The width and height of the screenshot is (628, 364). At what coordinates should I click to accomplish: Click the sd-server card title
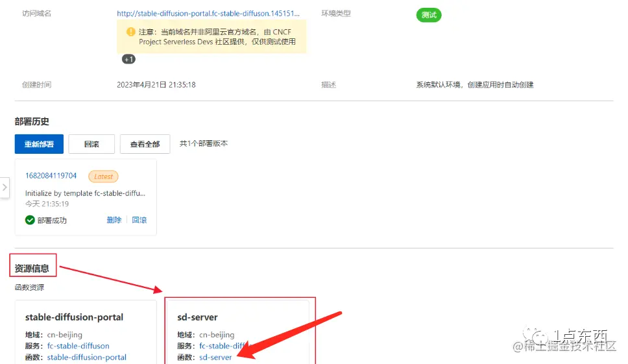click(197, 317)
